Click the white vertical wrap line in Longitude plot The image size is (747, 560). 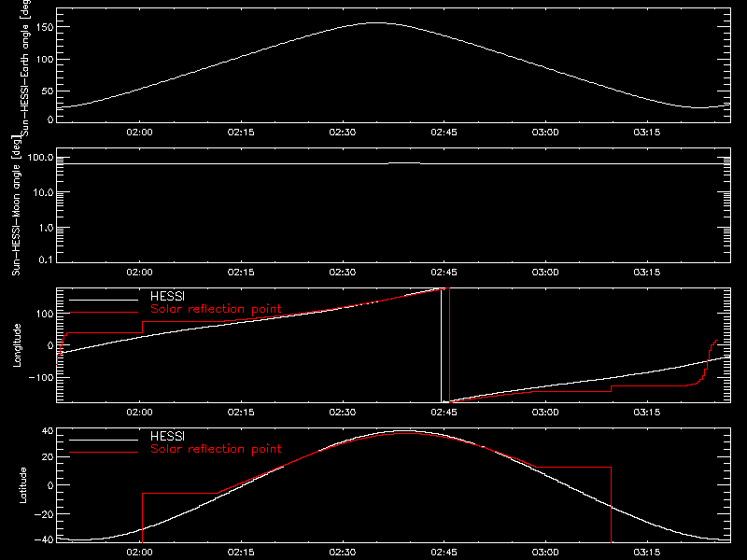[441, 345]
